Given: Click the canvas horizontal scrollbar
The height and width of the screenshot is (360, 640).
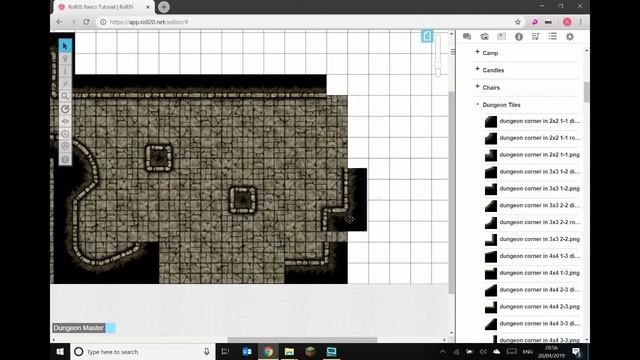Looking at the screenshot, I should (x=302, y=340).
